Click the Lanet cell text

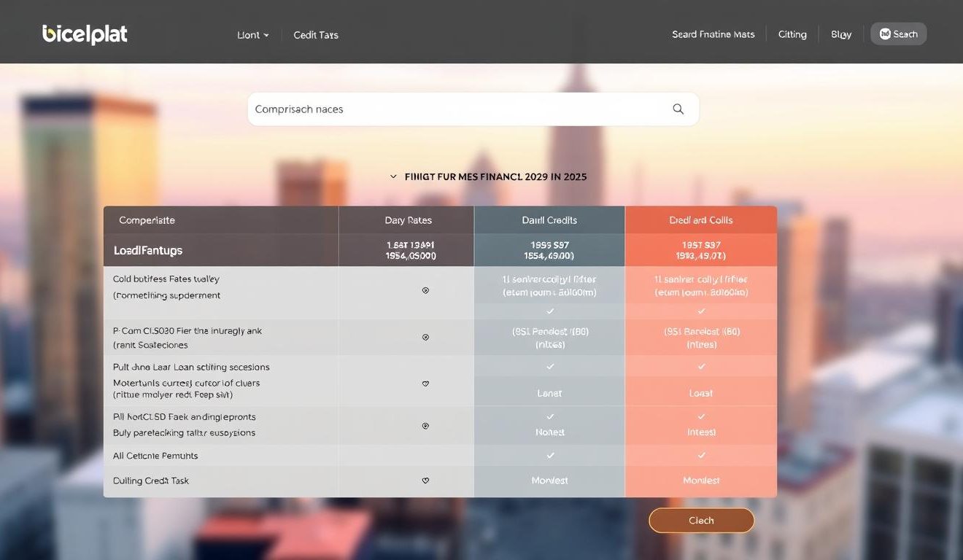[x=549, y=393]
